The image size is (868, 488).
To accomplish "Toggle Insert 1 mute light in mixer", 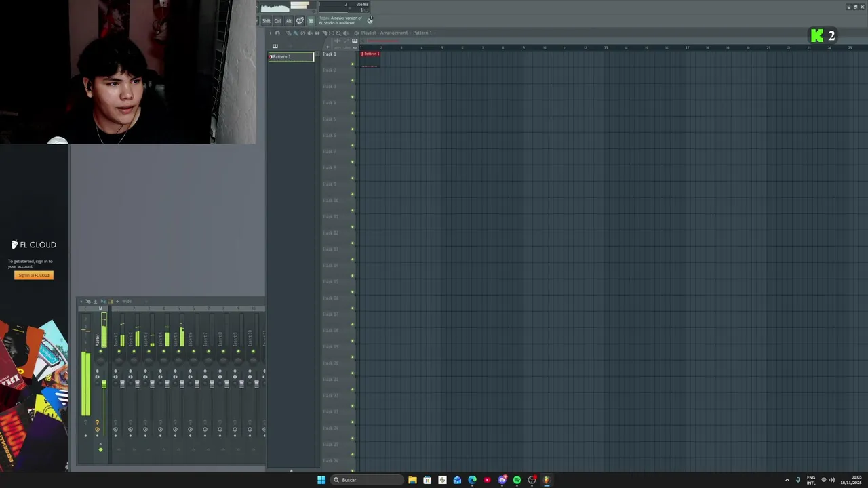I will tap(119, 351).
